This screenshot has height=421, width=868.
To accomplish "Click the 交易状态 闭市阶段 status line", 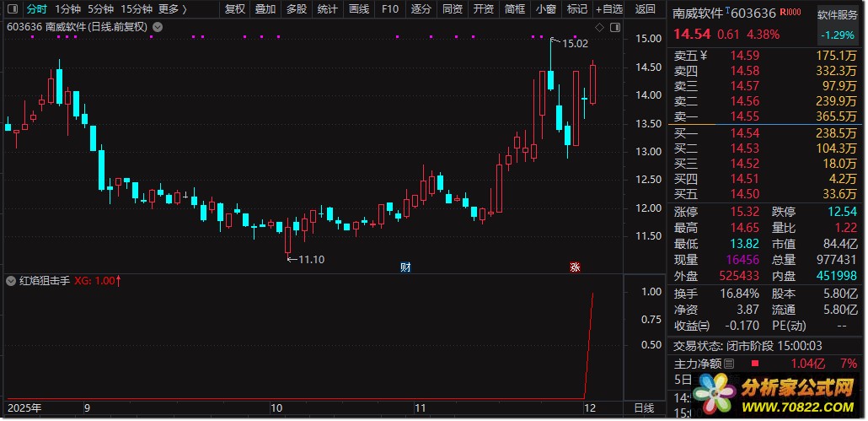I will click(747, 346).
